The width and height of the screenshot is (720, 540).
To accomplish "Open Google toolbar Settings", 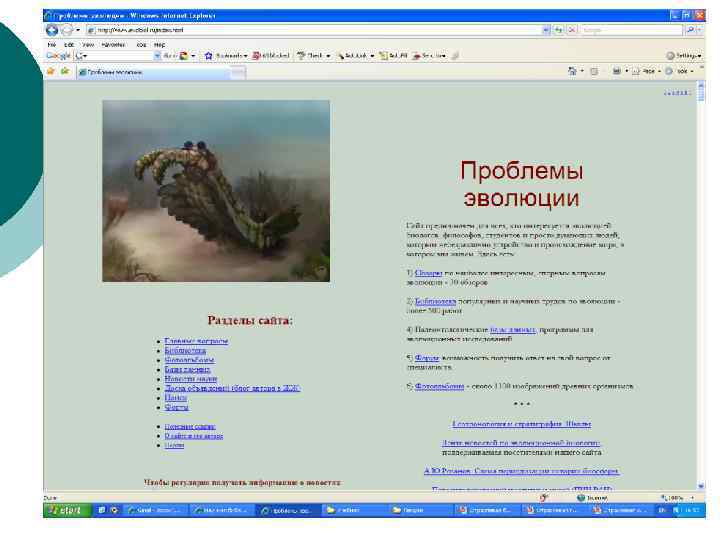I will point(684,56).
